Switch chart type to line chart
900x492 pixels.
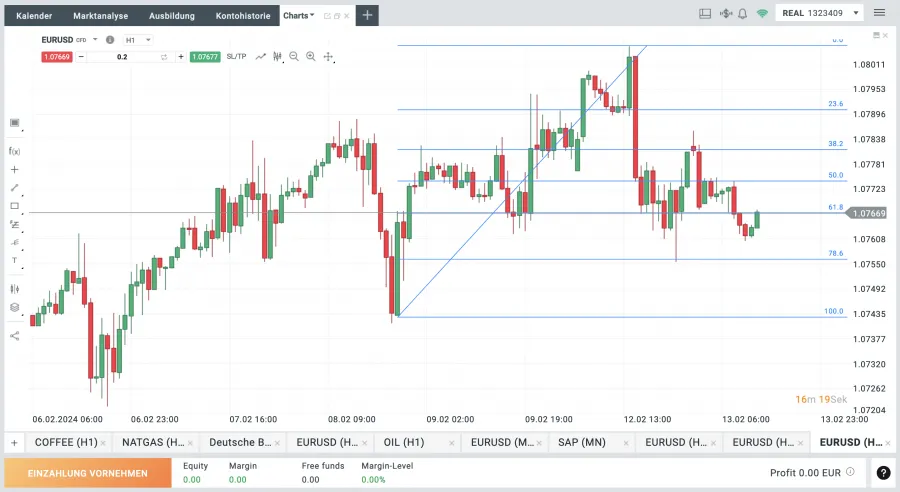point(261,56)
